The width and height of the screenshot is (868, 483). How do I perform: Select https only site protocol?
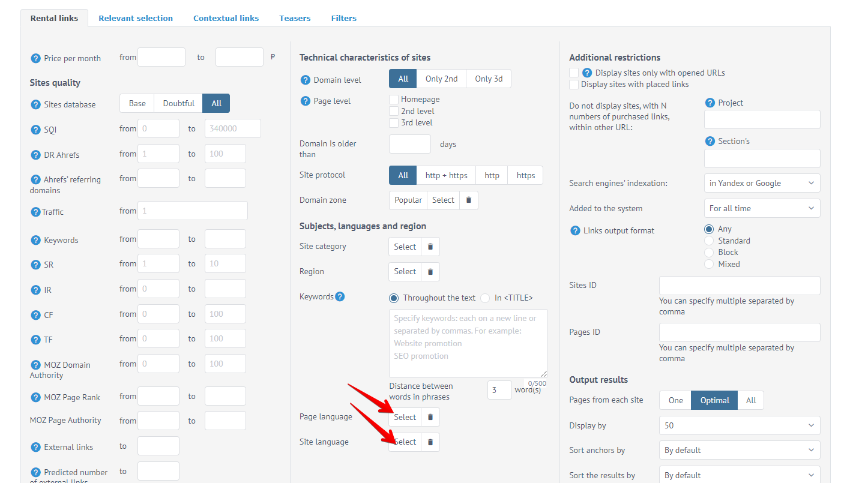(526, 175)
